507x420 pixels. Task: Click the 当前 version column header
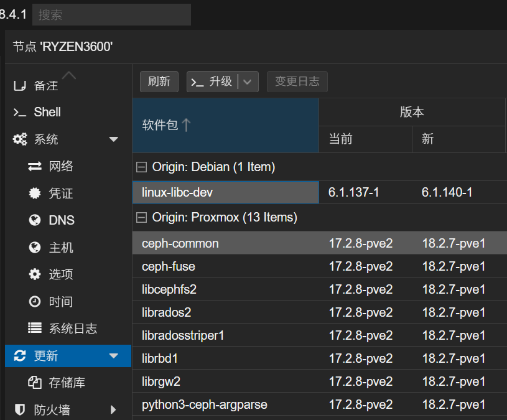tap(365, 139)
